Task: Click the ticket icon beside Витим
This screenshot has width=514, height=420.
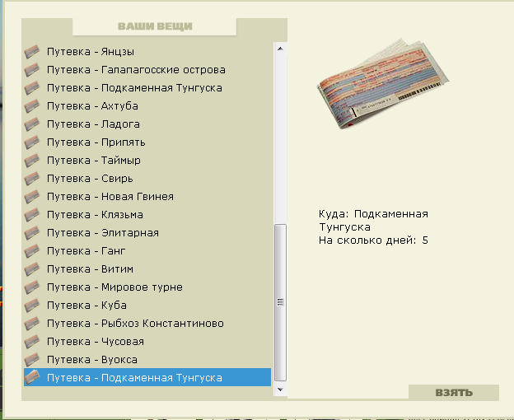Action: (x=32, y=269)
